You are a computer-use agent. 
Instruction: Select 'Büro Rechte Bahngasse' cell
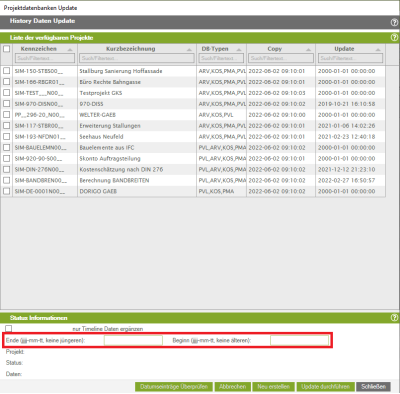(x=110, y=82)
